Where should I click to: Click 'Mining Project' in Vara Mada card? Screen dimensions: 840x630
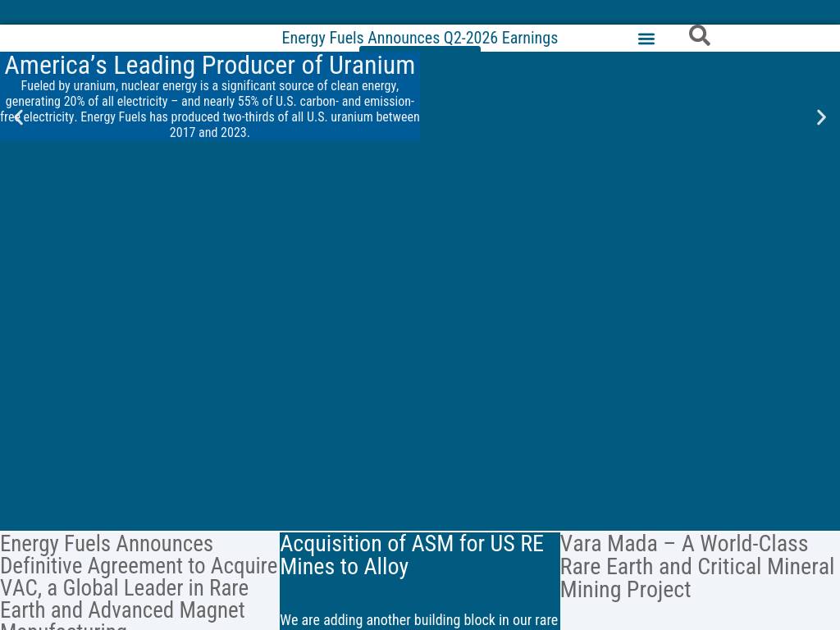coord(625,590)
